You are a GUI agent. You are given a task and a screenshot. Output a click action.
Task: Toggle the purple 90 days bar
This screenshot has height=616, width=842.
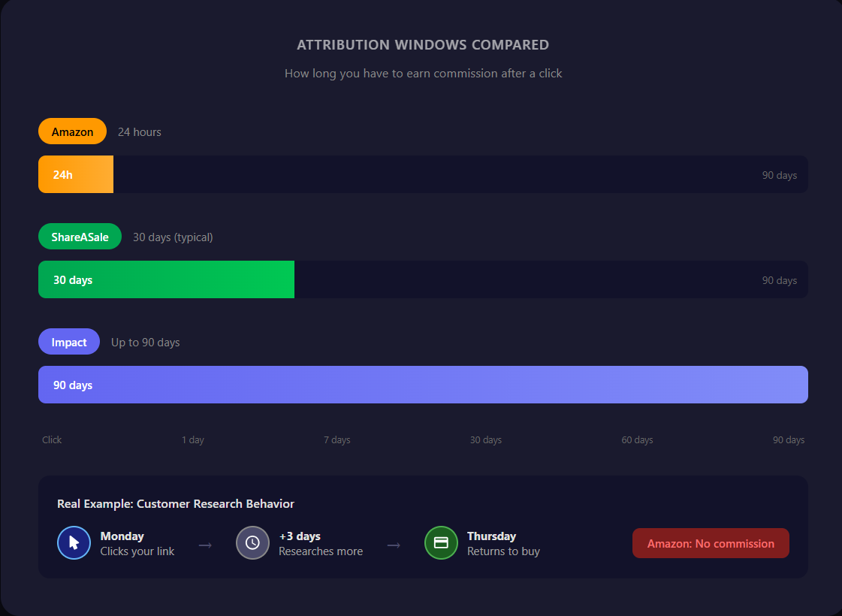pyautogui.click(x=423, y=384)
